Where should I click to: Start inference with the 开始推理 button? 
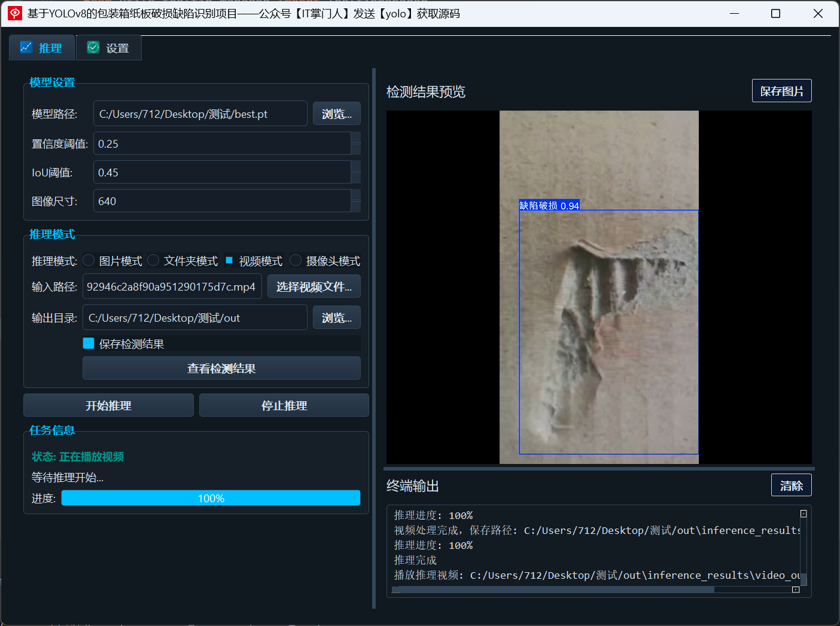point(108,405)
